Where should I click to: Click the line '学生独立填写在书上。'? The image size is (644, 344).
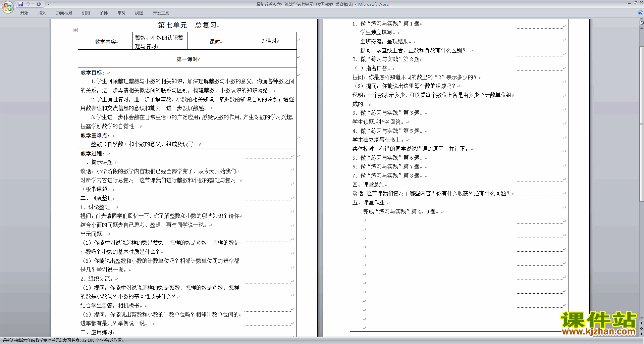tap(379, 140)
